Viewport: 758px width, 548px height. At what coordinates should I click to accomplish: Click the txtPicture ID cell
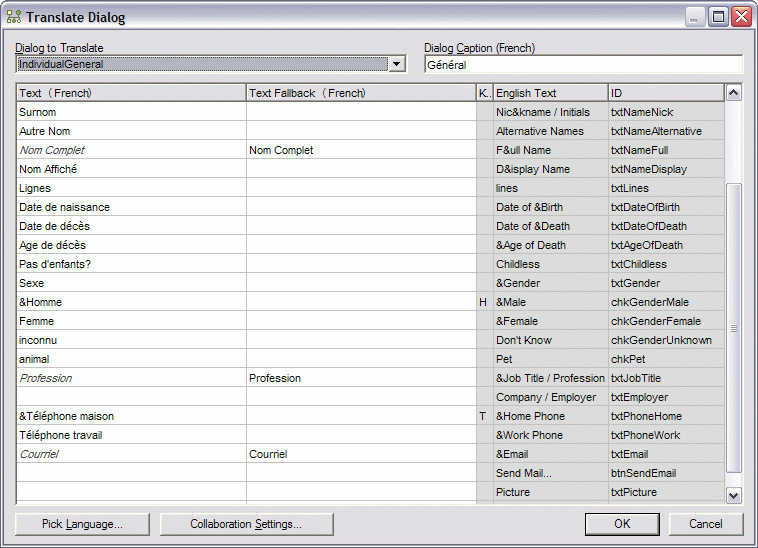click(x=666, y=492)
